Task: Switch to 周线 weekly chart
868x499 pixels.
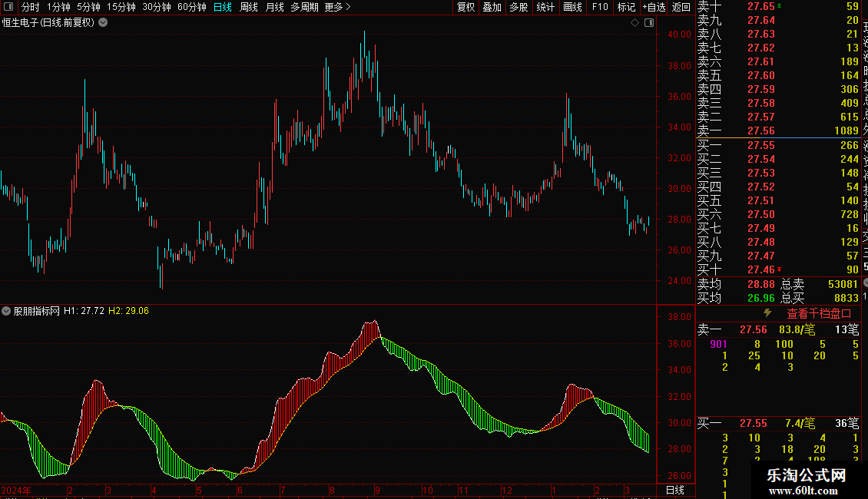Action: tap(249, 7)
